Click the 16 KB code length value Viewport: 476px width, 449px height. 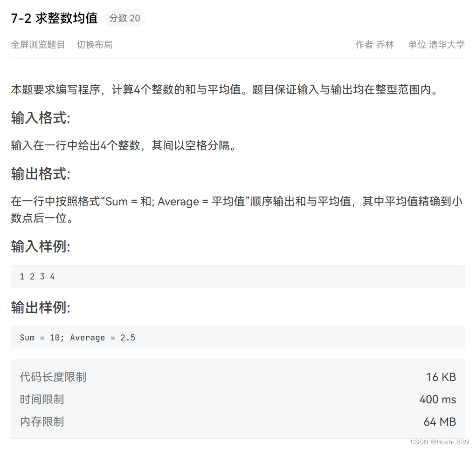(441, 377)
